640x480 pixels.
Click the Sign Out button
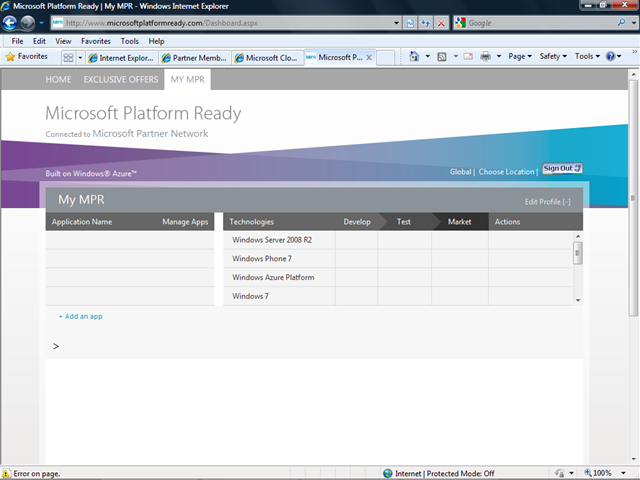[x=562, y=168]
